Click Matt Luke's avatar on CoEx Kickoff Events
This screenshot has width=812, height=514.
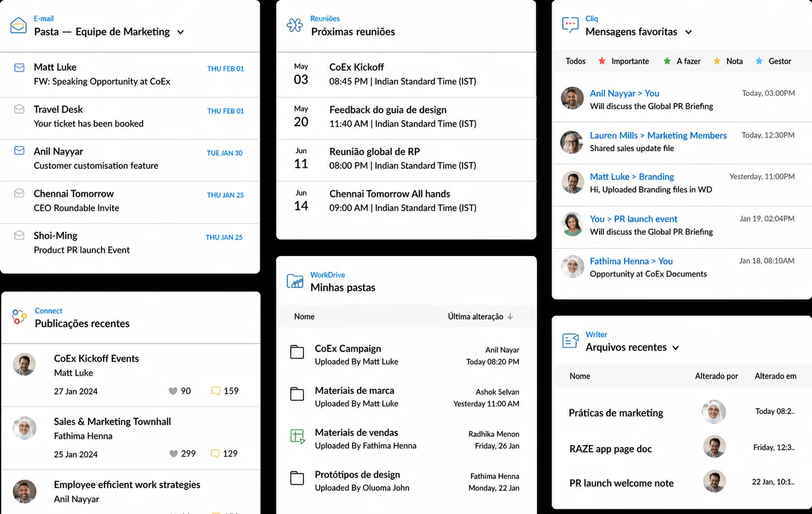click(x=24, y=365)
